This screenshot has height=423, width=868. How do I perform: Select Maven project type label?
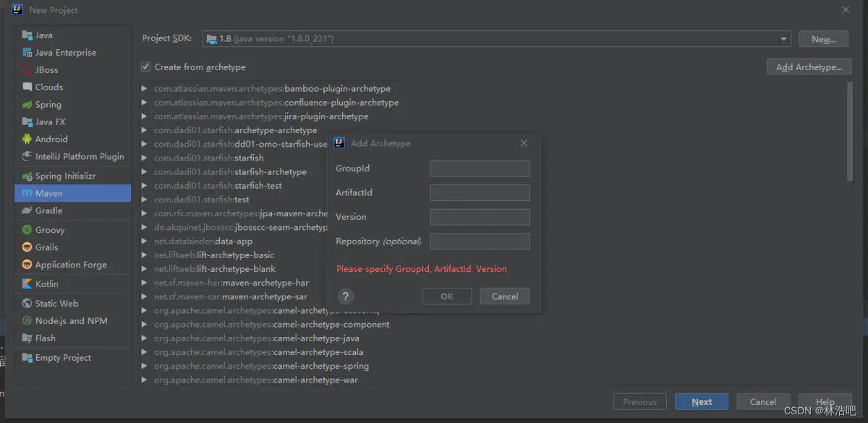[49, 193]
